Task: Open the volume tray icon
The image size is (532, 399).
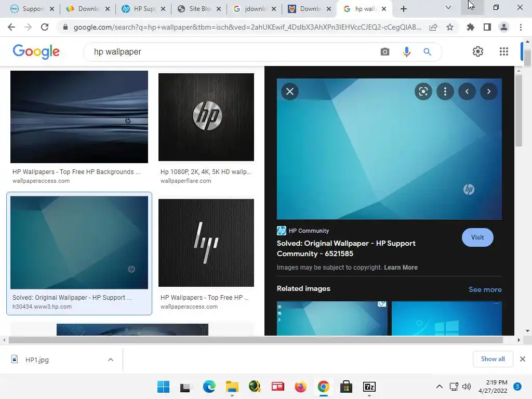Action: [x=467, y=387]
